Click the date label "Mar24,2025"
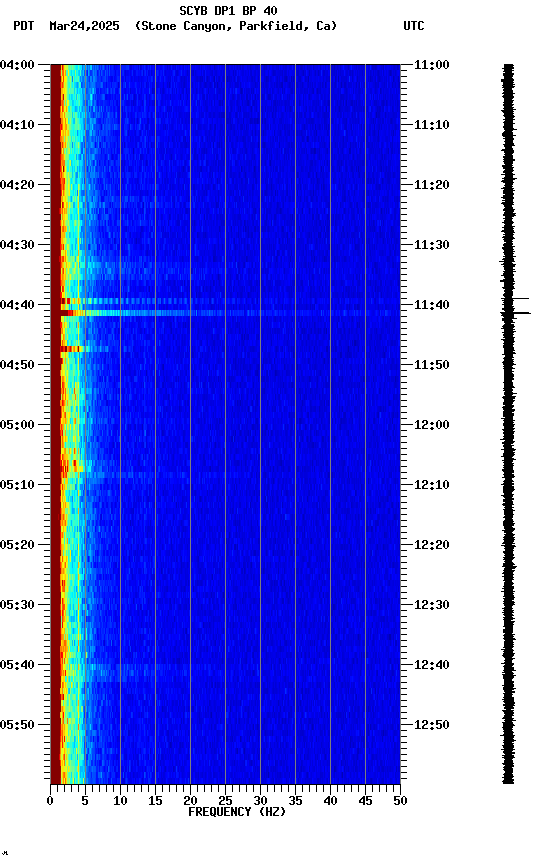 [x=84, y=26]
